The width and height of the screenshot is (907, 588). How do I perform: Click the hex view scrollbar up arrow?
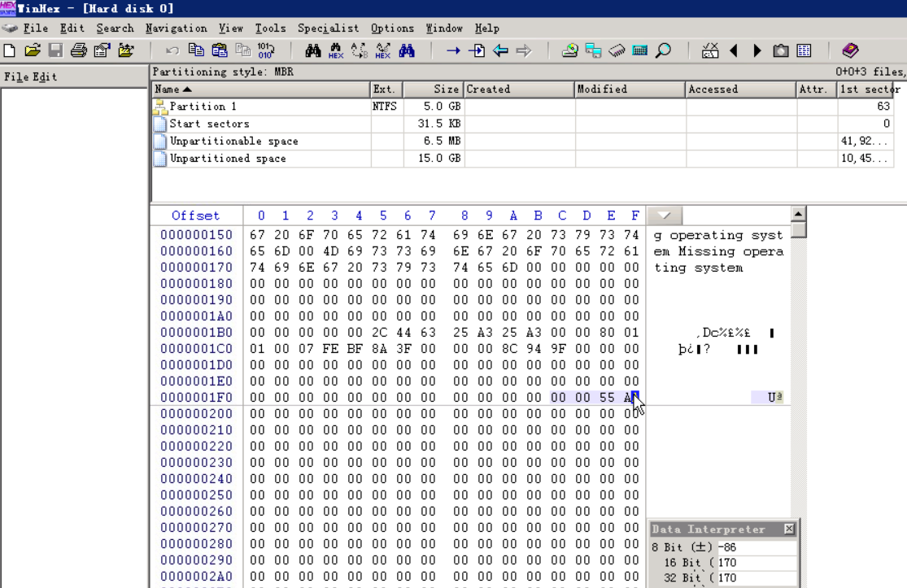coord(798,214)
